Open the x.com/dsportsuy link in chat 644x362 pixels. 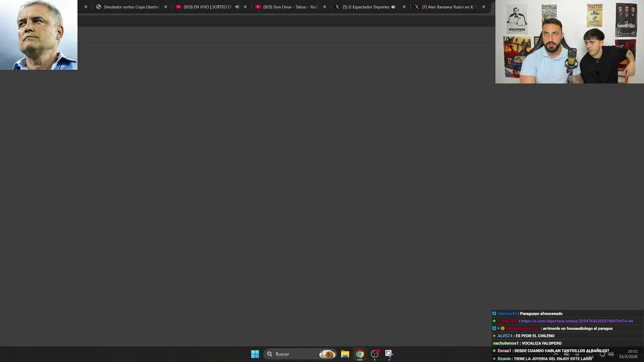click(x=577, y=321)
